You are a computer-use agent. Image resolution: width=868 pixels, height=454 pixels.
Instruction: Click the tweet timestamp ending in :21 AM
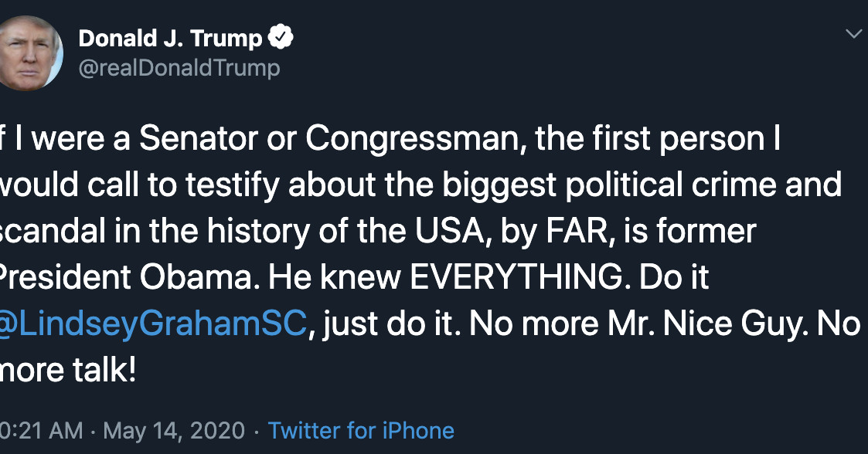[42, 431]
